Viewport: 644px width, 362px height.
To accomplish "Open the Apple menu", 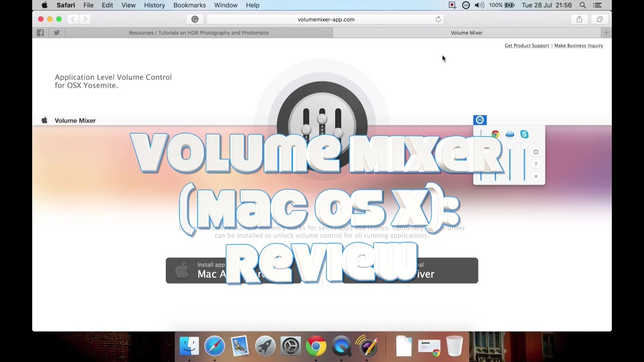I will click(44, 5).
